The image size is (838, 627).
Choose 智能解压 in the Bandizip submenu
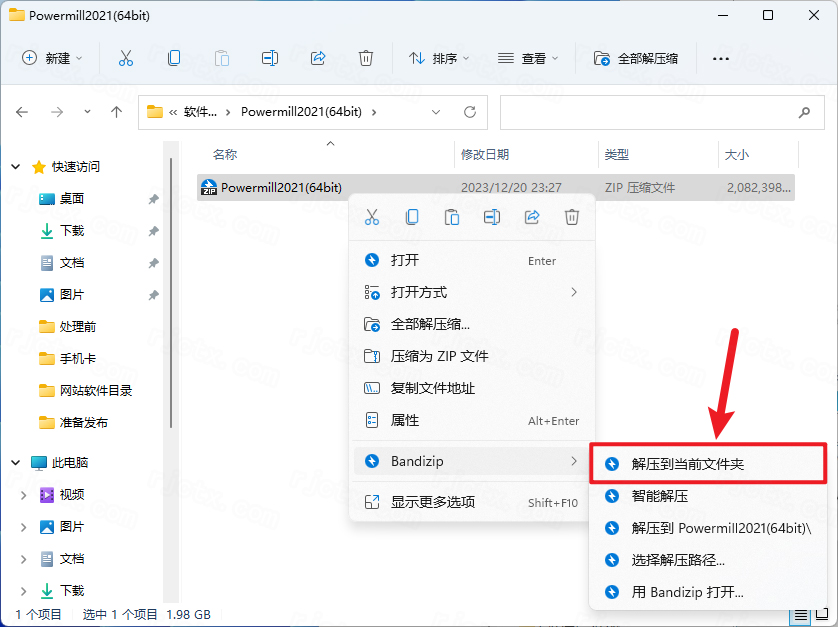coord(708,496)
